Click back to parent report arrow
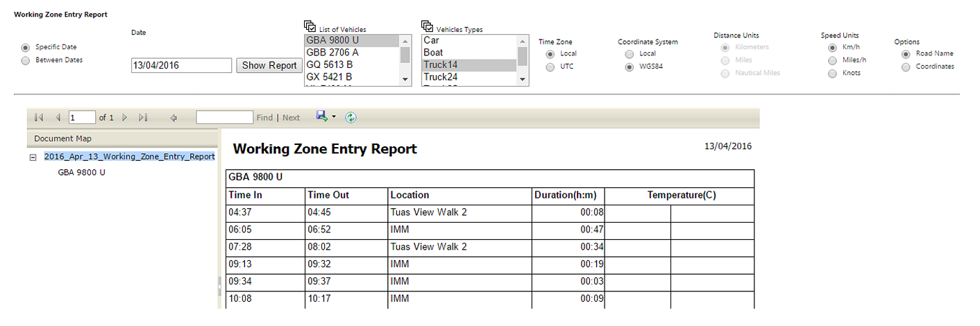Viewport: 980px width, 326px height. tap(174, 118)
